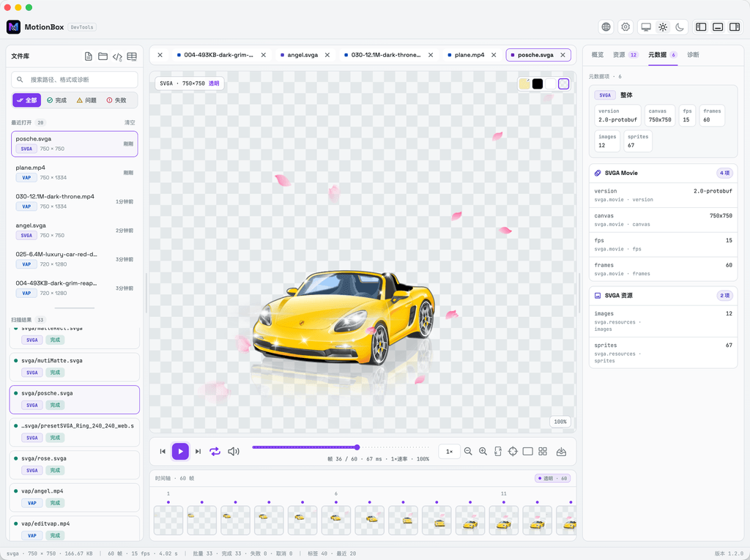Select first timeline frame thumbnail
Viewport: 750px width, 560px height.
click(x=168, y=520)
